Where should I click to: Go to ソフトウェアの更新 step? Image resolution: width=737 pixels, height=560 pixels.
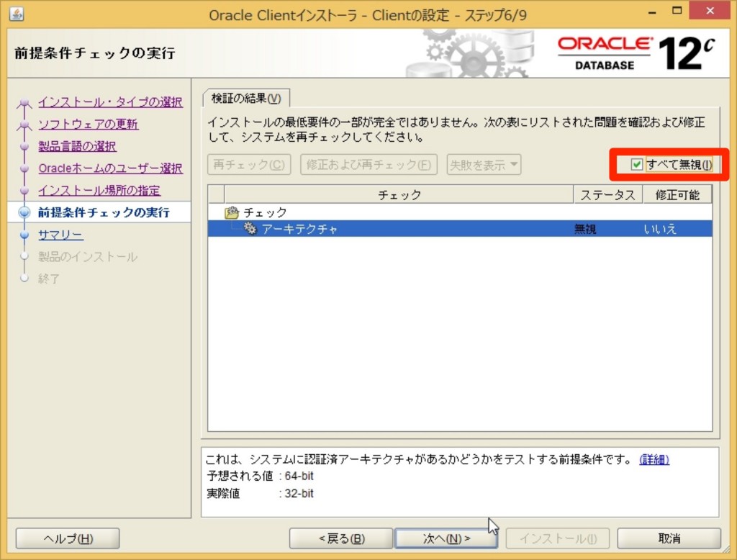pyautogui.click(x=89, y=124)
